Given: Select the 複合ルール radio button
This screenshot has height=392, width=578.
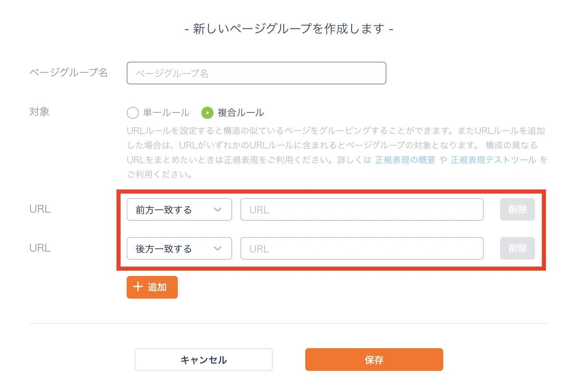Looking at the screenshot, I should (x=207, y=112).
